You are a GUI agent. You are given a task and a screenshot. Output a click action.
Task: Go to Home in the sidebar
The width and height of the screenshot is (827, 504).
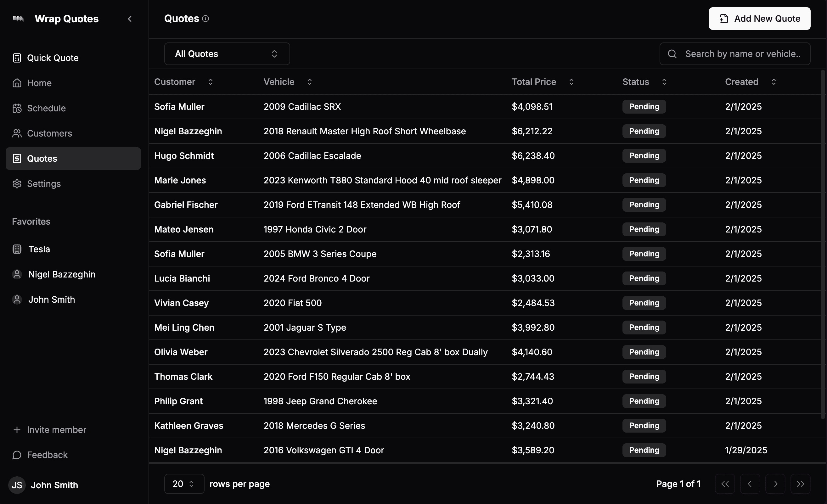tap(73, 83)
